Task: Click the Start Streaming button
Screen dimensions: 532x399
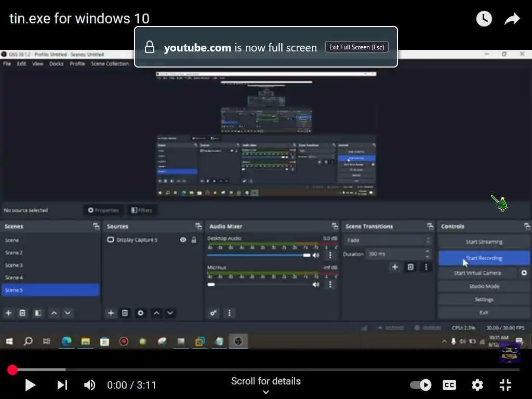Action: [x=484, y=242]
